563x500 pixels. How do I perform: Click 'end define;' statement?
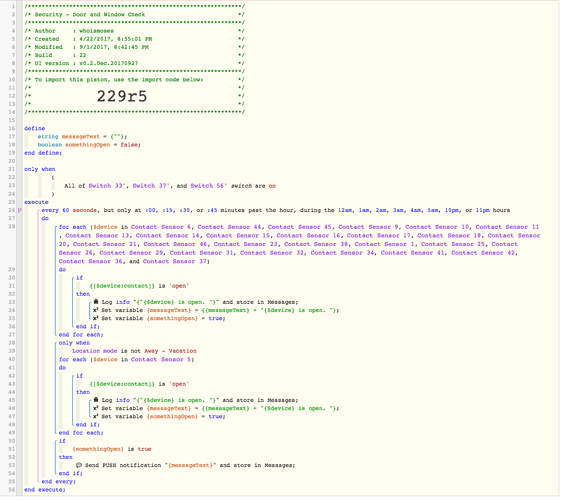click(43, 153)
